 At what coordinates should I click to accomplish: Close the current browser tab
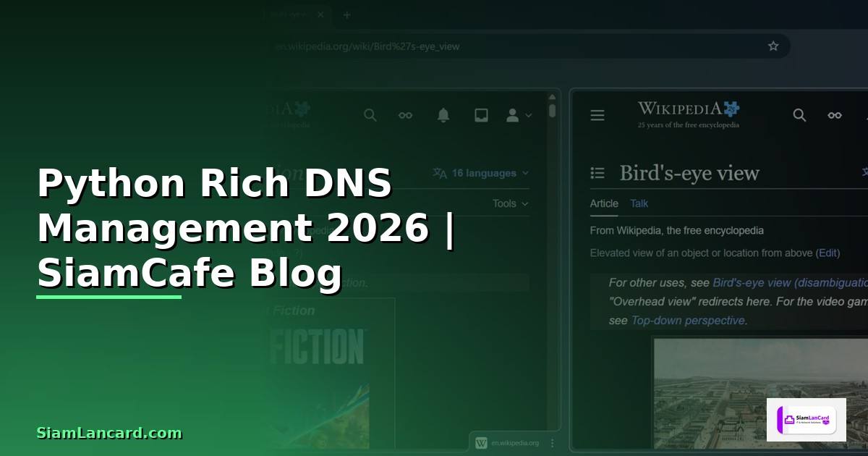320,15
